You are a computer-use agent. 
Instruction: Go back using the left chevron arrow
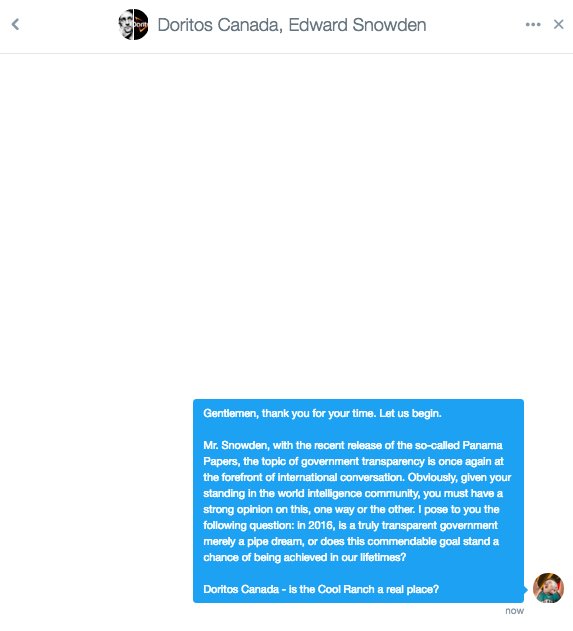pos(15,25)
